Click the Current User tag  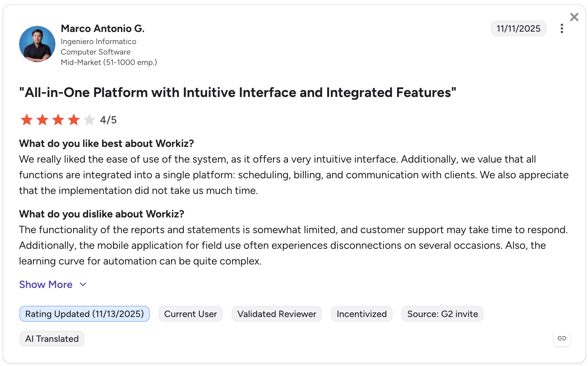(191, 314)
